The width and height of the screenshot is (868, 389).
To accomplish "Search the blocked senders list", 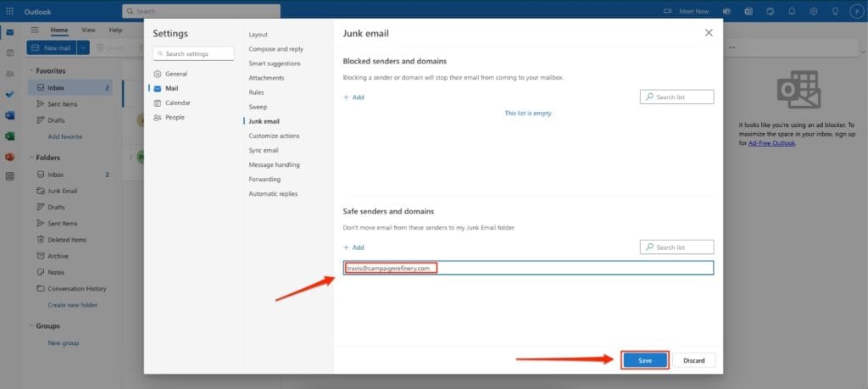I will (676, 97).
